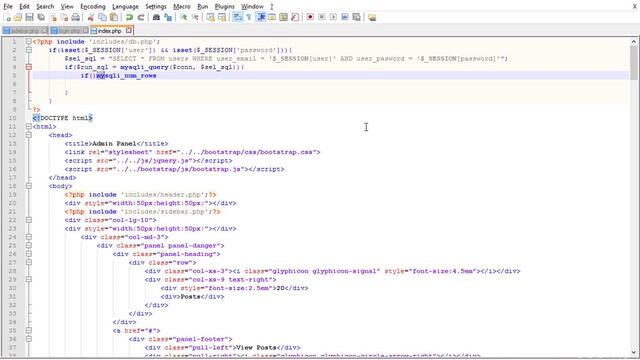
Task: Close the index.php tab
Action: [129, 30]
